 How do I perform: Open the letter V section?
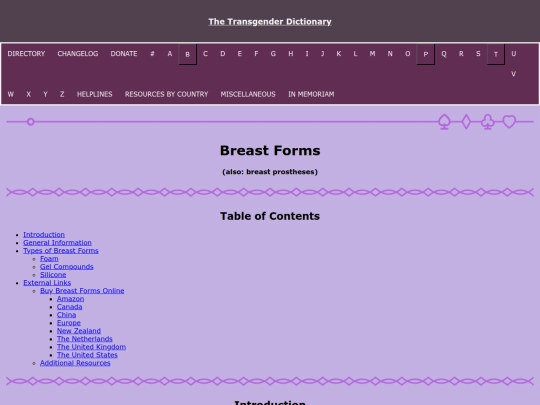tap(513, 74)
